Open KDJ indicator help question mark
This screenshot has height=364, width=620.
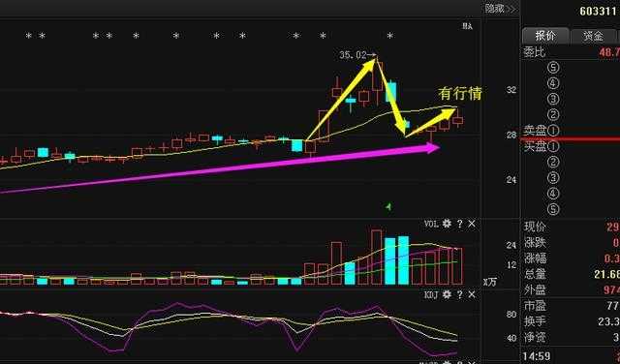459,295
